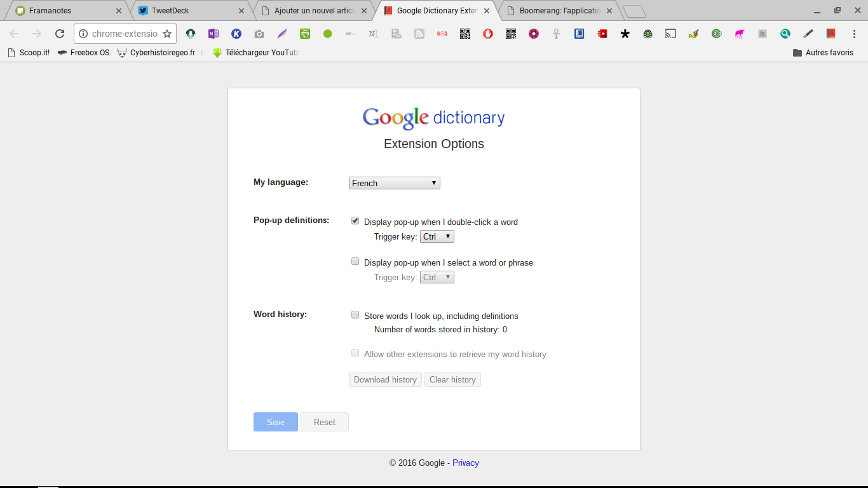The width and height of the screenshot is (868, 488).
Task: Click the green printer extension icon
Action: [x=305, y=34]
